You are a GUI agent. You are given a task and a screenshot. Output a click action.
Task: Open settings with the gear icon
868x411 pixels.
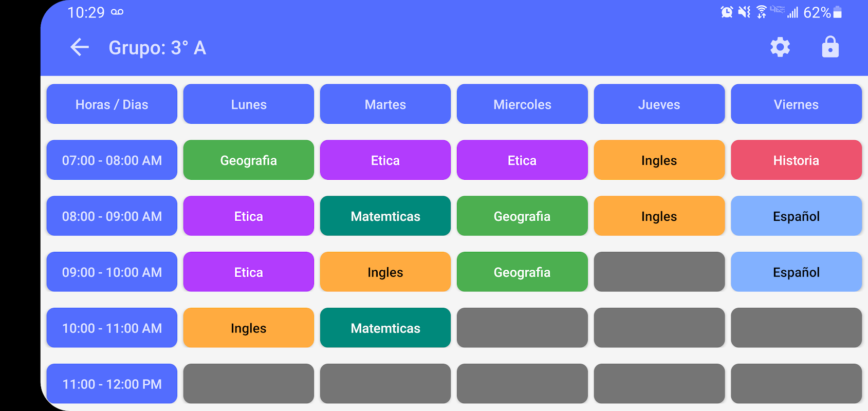click(780, 47)
